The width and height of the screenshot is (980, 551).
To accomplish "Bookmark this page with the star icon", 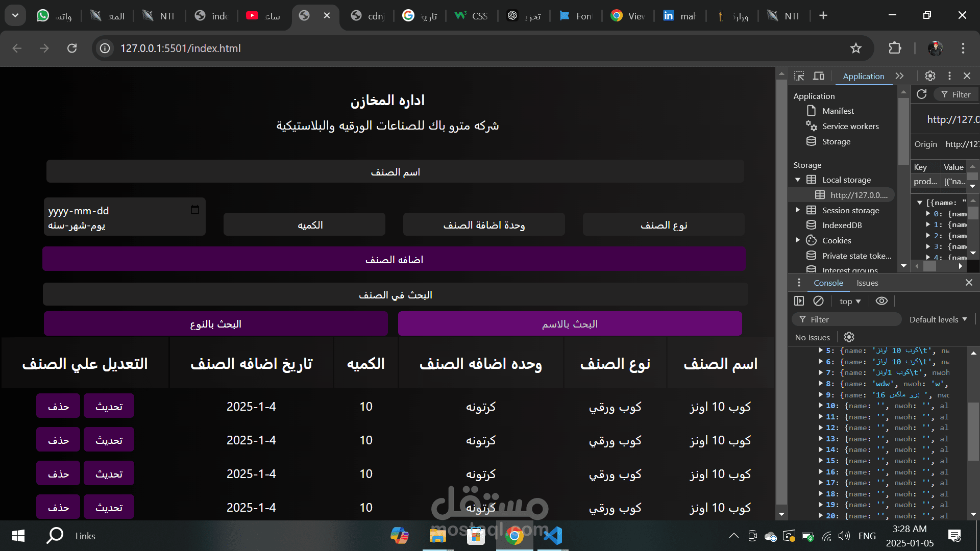I will (x=856, y=48).
